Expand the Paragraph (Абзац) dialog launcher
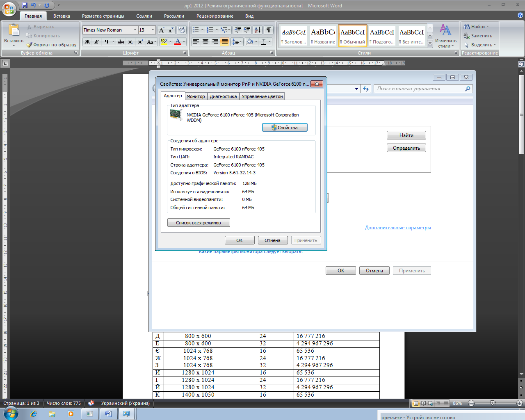Image resolution: width=525 pixels, height=420 pixels. point(272,53)
